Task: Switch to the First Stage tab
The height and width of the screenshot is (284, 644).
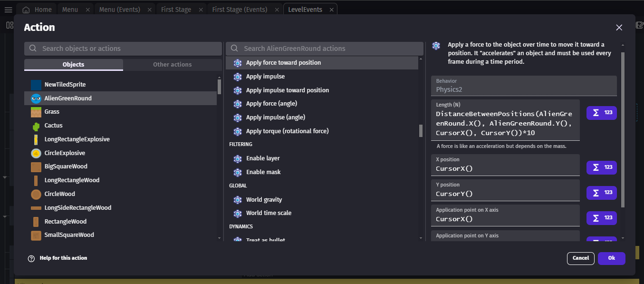Action: (176, 10)
